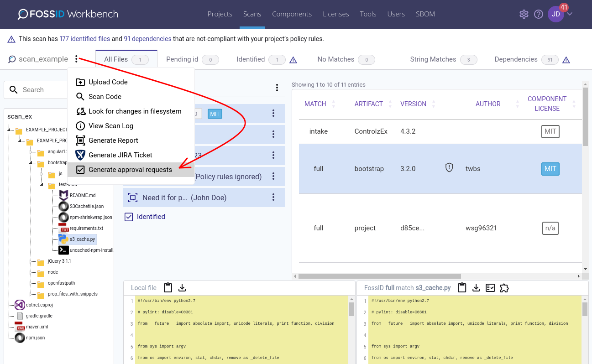This screenshot has height=364, width=592.
Task: Click the snippet icon beside Need it for p...
Action: [133, 198]
